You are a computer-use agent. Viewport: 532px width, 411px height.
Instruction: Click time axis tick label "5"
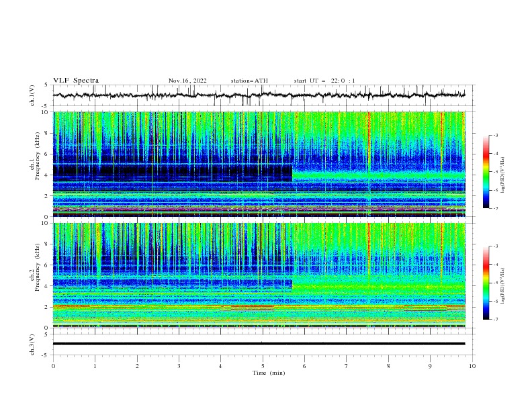[263, 366]
